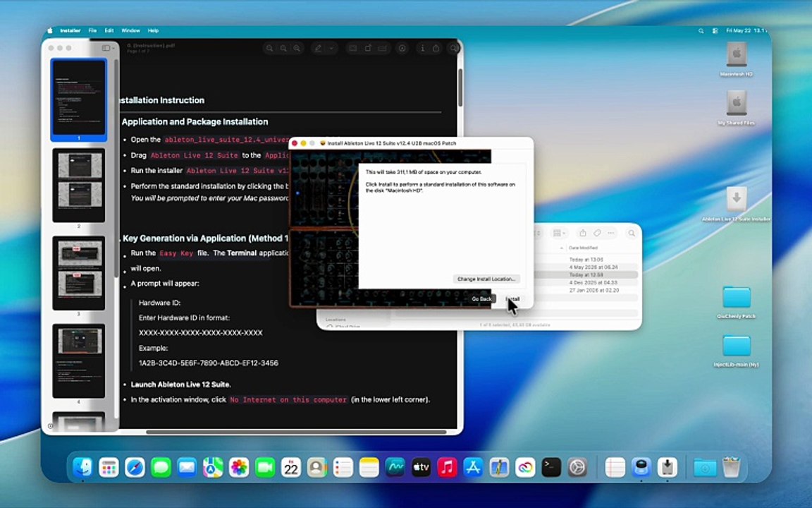Image resolution: width=812 pixels, height=508 pixels.
Task: Select the Finder row dated 4 Dec 2025
Action: pyautogui.click(x=586, y=282)
